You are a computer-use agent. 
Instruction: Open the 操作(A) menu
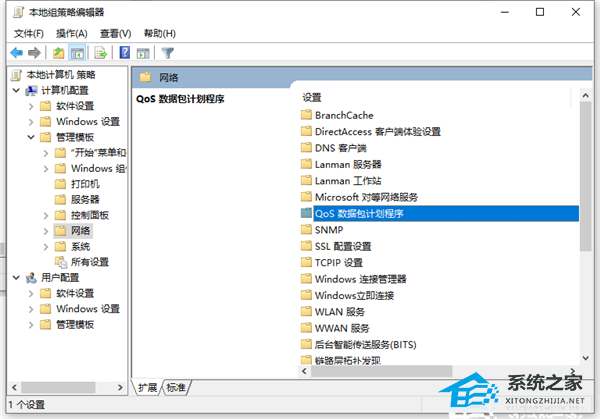click(72, 34)
